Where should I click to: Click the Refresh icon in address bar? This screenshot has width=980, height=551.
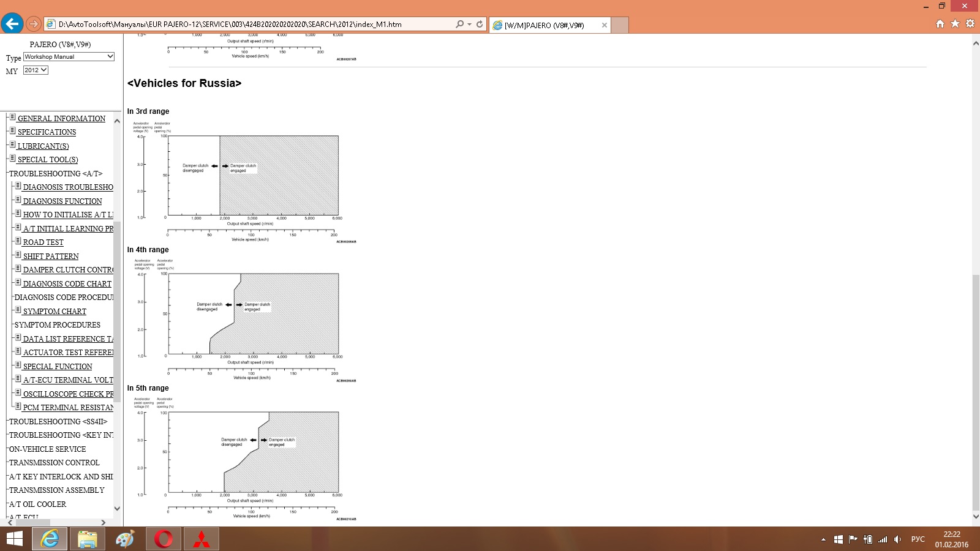[x=480, y=24]
